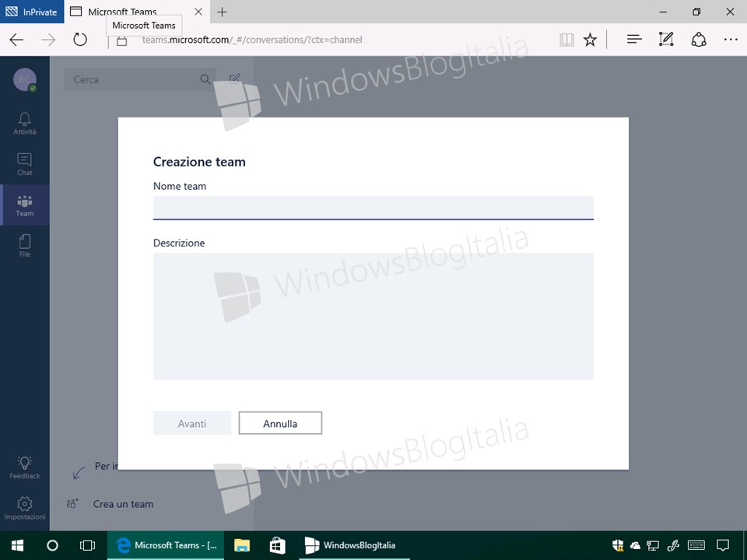Open Feedback lightbulb in sidebar
Image resolution: width=747 pixels, height=560 pixels.
pos(25,467)
